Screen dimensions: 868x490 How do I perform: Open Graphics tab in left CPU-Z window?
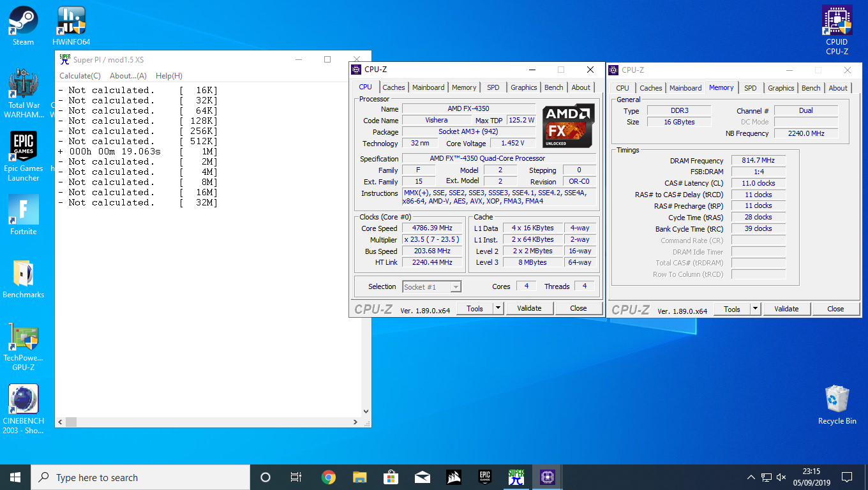tap(524, 87)
